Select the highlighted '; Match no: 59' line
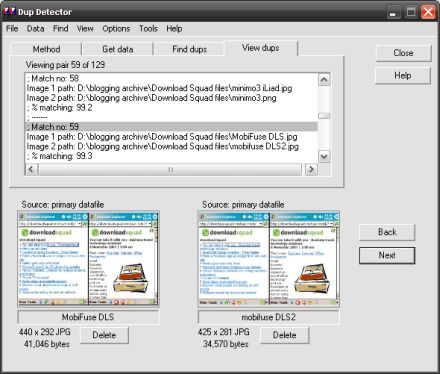Image resolution: width=440 pixels, height=374 pixels. (x=172, y=127)
